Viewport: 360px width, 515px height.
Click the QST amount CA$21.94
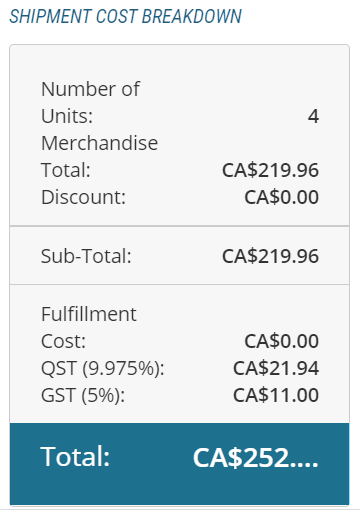point(276,368)
